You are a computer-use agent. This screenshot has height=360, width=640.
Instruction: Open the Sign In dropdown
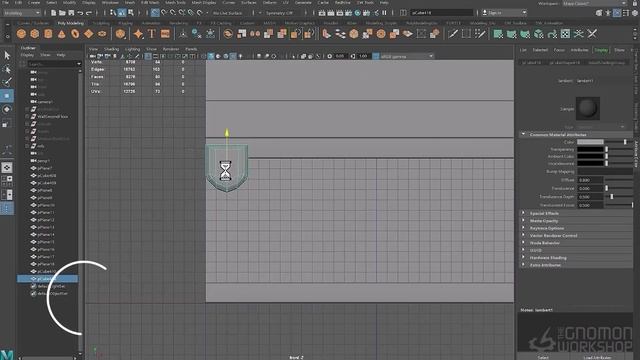click(504, 13)
